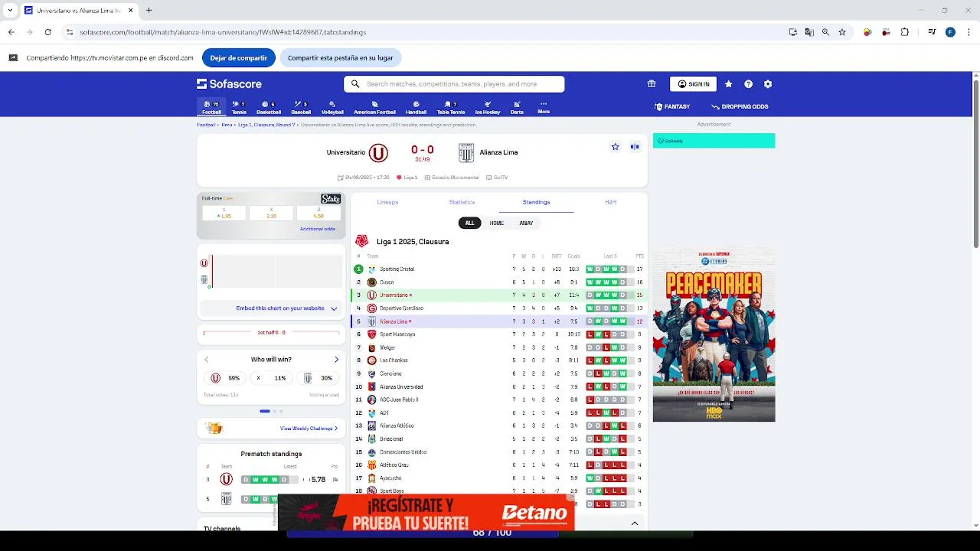Open the Handball sport category
The image size is (980, 551).
416,107
